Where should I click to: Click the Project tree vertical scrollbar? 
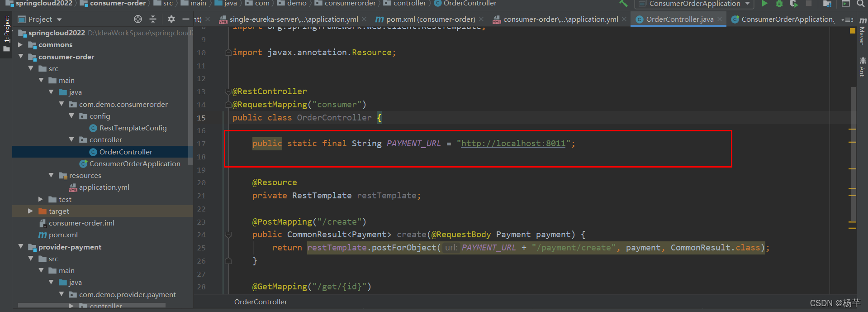tap(190, 96)
